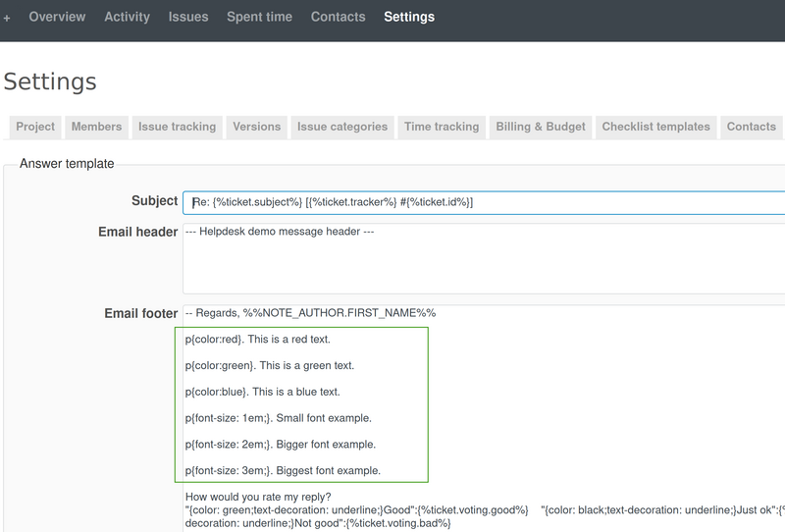Place cursor on the red text line in footer
This screenshot has width=785, height=532.
(x=257, y=340)
